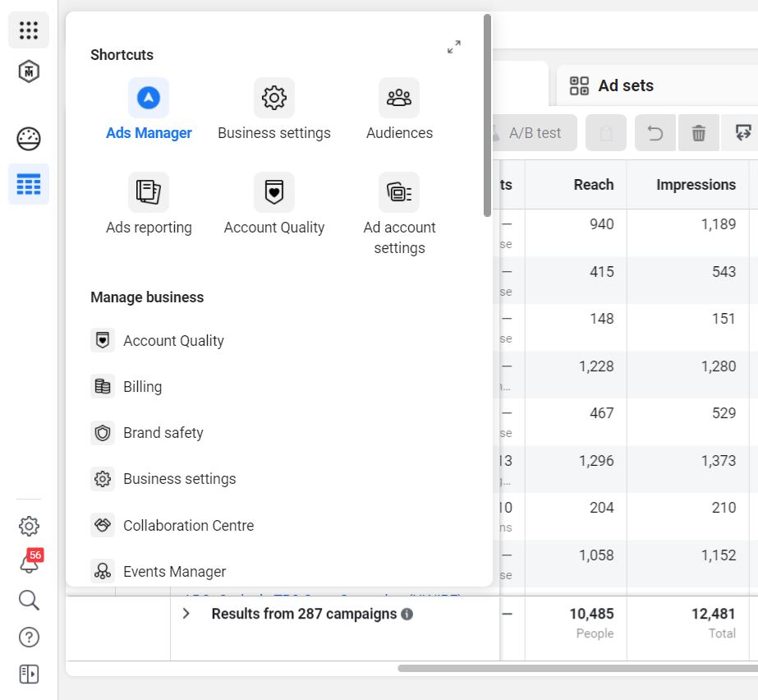
Task: Click the Reach value 148
Action: coord(601,318)
